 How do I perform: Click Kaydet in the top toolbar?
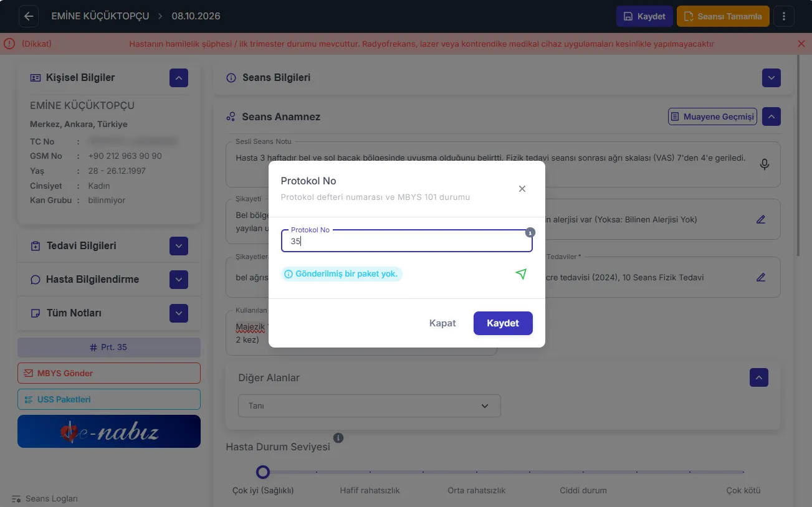(645, 16)
